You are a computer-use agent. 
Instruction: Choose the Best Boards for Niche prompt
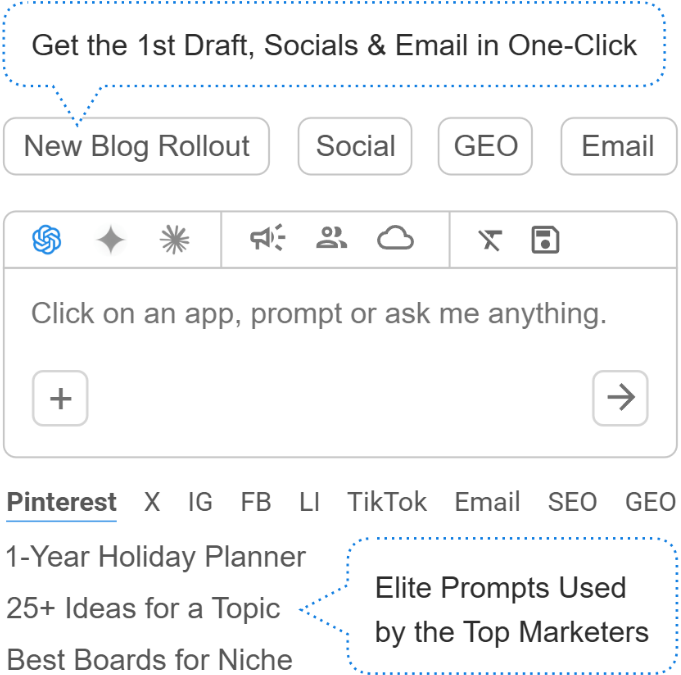click(150, 660)
